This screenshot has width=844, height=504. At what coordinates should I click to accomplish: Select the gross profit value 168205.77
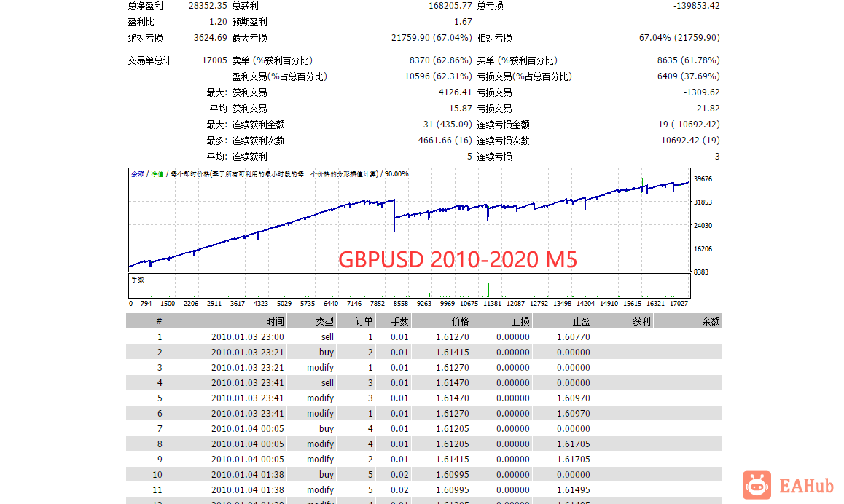(450, 6)
